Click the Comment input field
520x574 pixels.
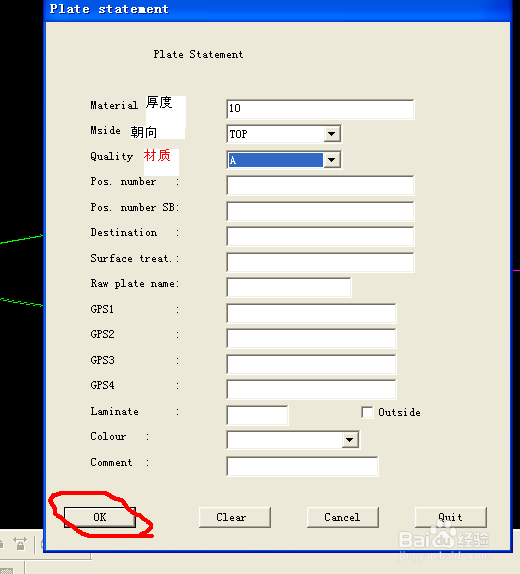coord(302,466)
